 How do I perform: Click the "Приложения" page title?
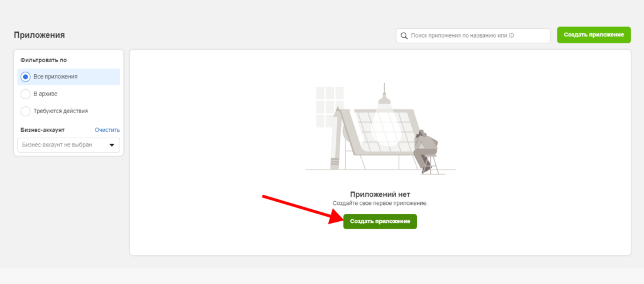pos(40,36)
